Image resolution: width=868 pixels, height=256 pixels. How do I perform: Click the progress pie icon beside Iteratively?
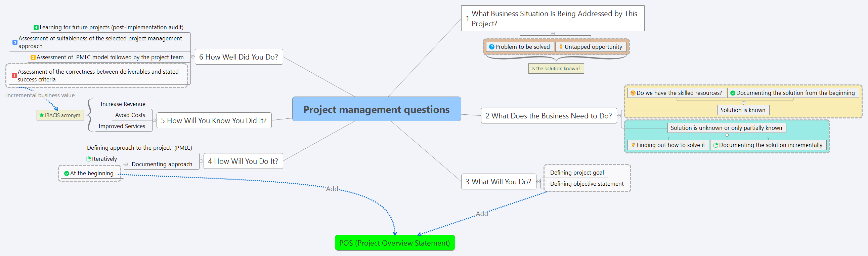click(89, 159)
